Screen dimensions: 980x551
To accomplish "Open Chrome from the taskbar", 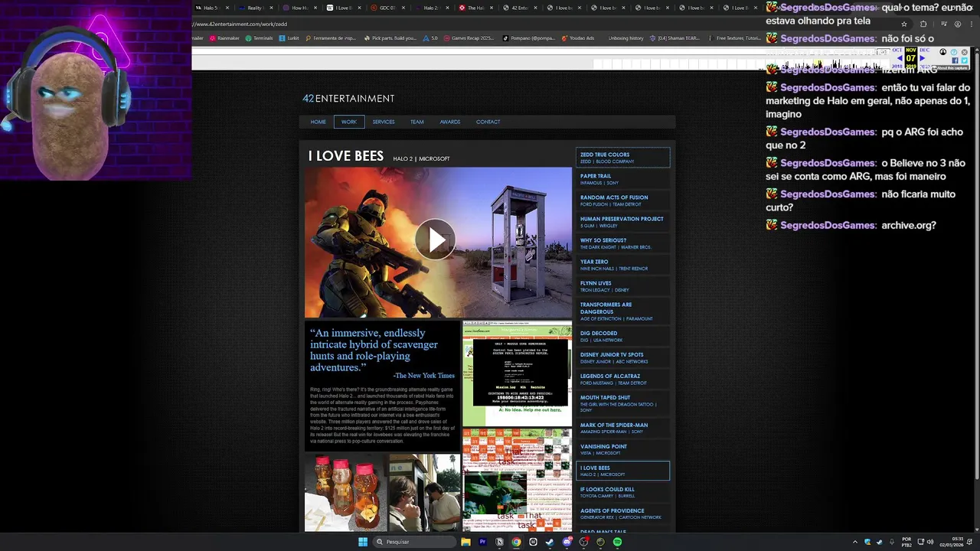I will (516, 542).
